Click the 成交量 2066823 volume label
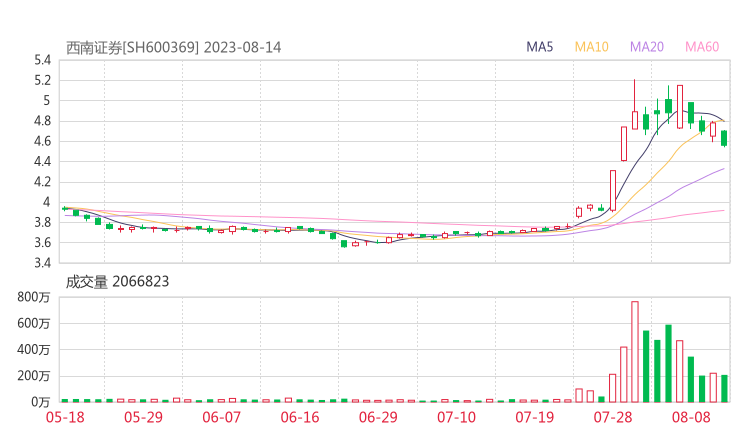Screen dimensions: 740x440 point(117,282)
